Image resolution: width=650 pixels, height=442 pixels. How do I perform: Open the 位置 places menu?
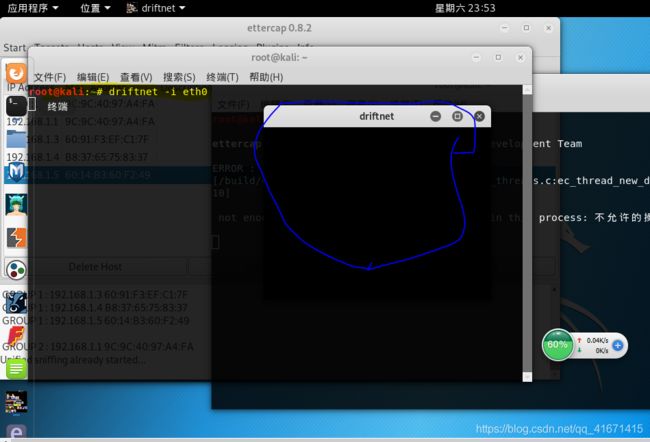(x=95, y=8)
